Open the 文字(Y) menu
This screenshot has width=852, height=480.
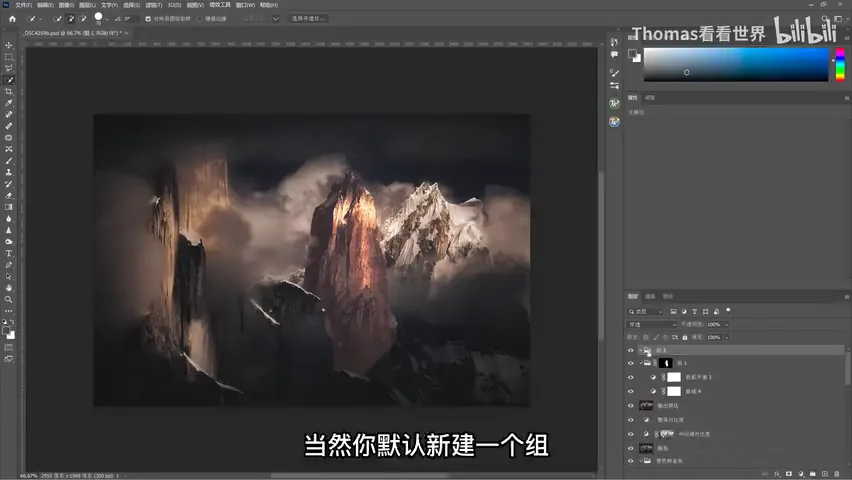109,5
